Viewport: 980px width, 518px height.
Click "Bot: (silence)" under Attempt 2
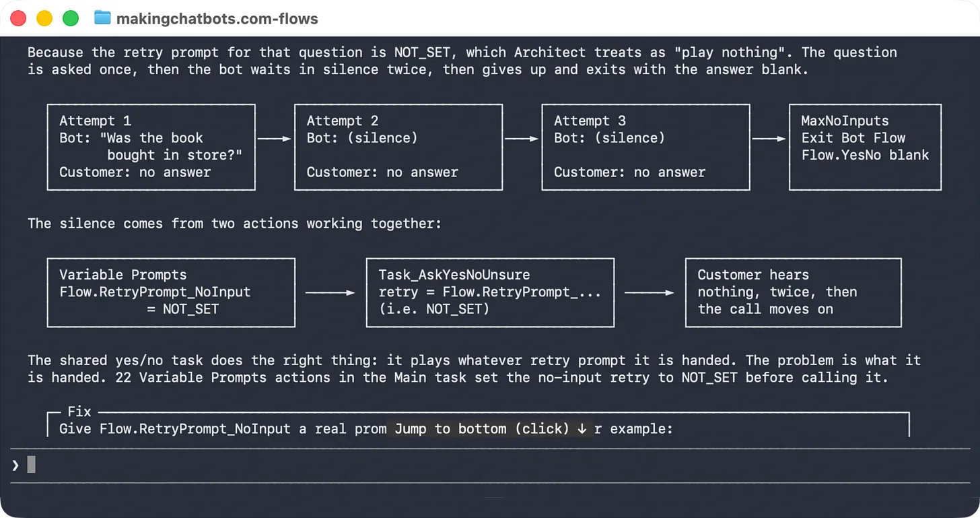[x=362, y=138]
